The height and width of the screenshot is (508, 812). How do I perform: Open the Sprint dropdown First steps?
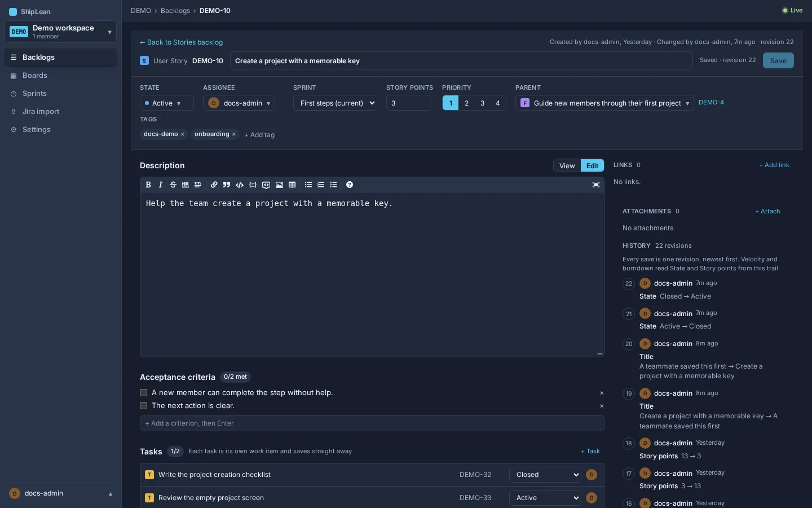coord(335,103)
